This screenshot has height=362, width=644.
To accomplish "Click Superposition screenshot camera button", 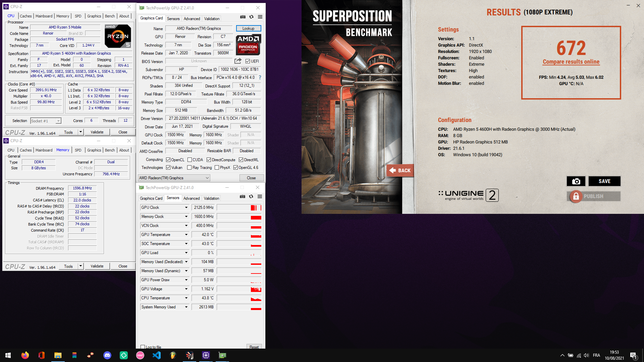I will coord(576,181).
